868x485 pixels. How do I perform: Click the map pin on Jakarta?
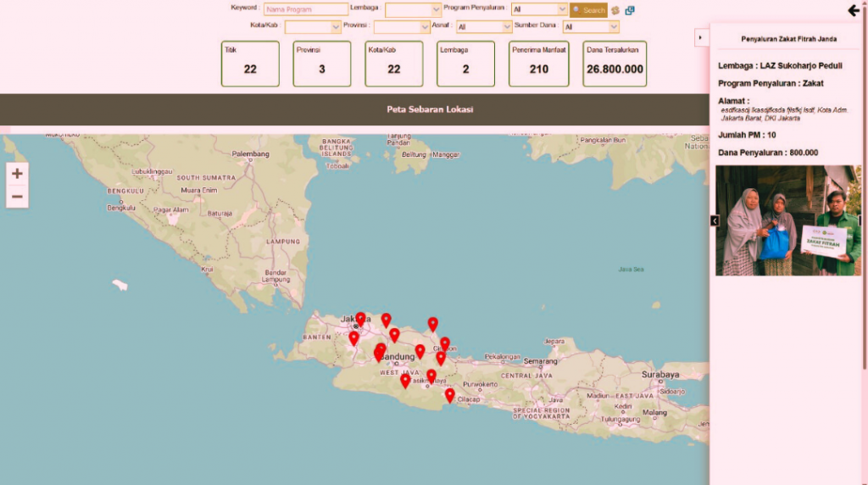pyautogui.click(x=360, y=318)
